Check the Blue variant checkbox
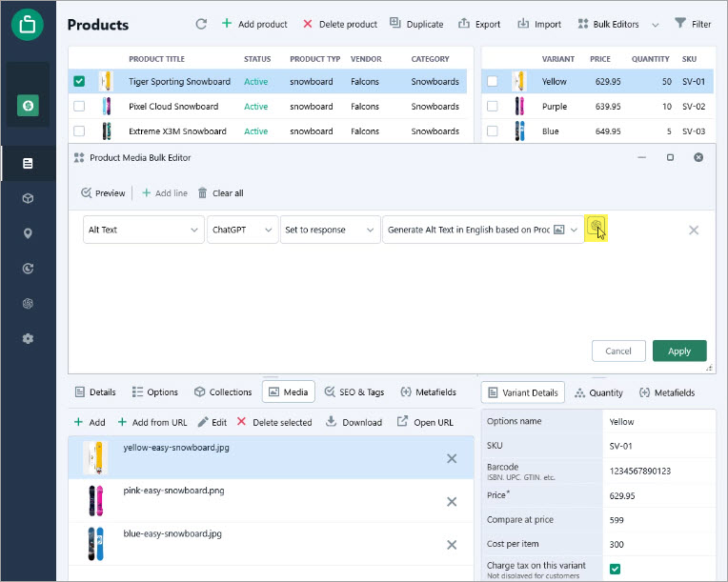This screenshot has width=728, height=582. click(x=492, y=130)
